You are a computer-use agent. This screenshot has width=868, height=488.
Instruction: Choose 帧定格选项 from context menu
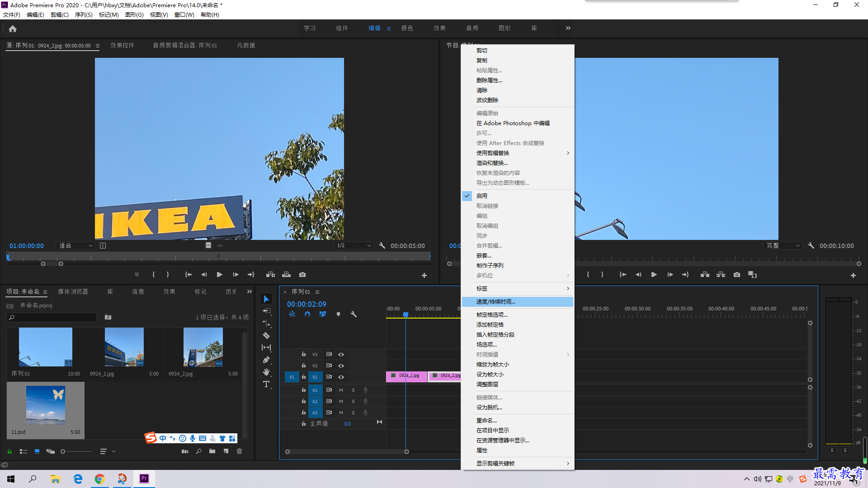tap(518, 314)
